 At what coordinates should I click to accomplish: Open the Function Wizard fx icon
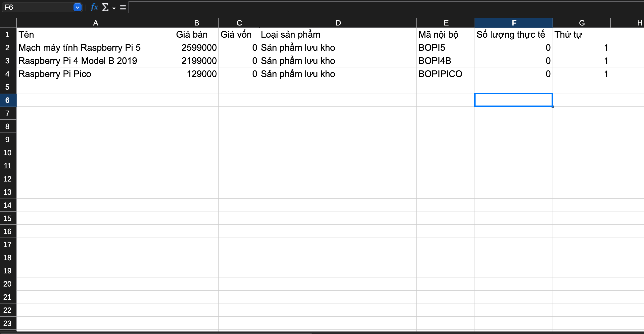94,7
